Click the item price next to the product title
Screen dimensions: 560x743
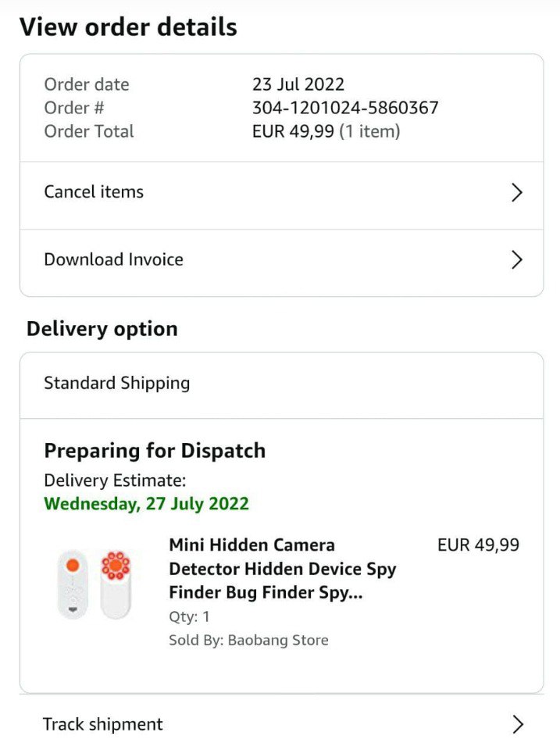click(478, 545)
